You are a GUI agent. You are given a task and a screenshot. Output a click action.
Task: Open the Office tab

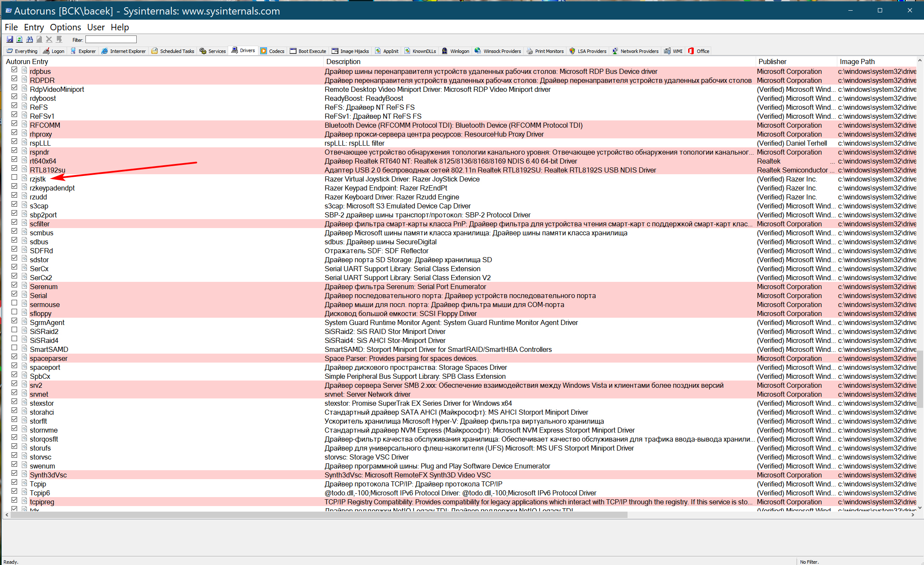coord(699,51)
